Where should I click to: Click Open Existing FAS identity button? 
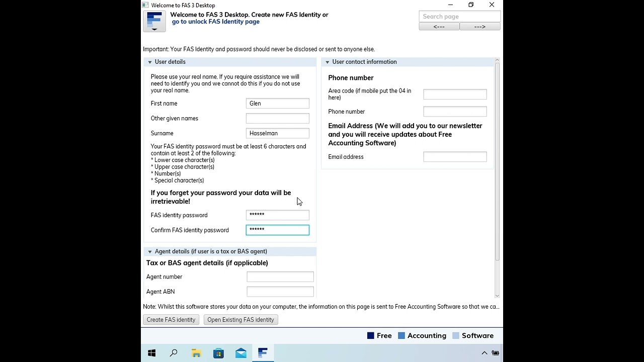pos(240,320)
